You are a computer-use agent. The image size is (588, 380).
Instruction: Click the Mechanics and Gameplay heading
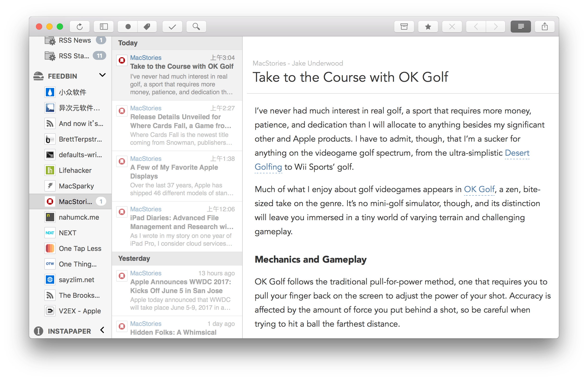(310, 259)
